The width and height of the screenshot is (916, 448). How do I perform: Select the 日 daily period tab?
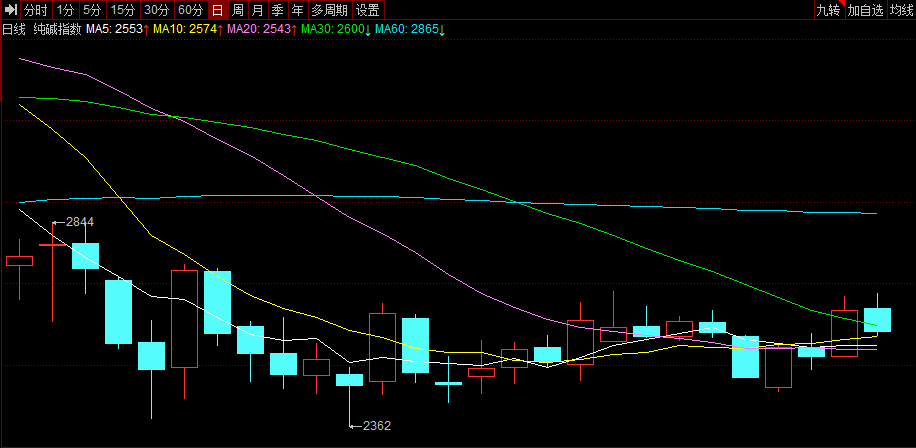(217, 10)
